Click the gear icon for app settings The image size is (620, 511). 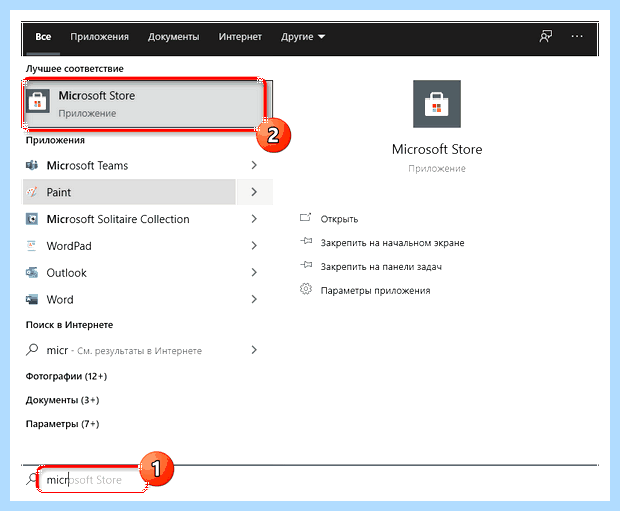pos(306,289)
